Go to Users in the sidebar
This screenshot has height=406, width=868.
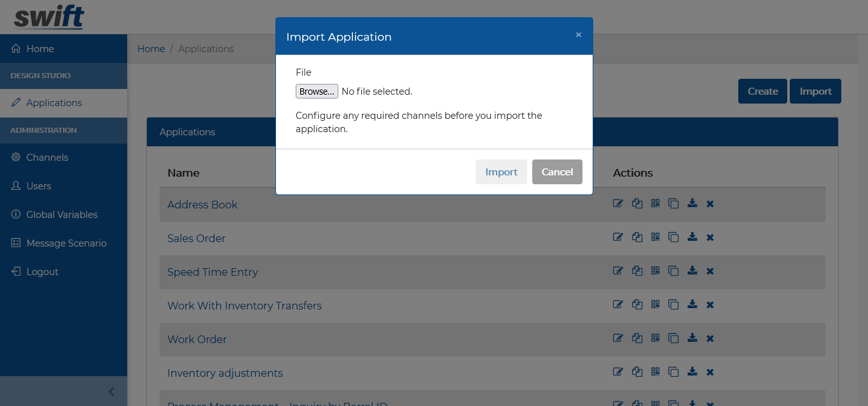click(x=38, y=186)
